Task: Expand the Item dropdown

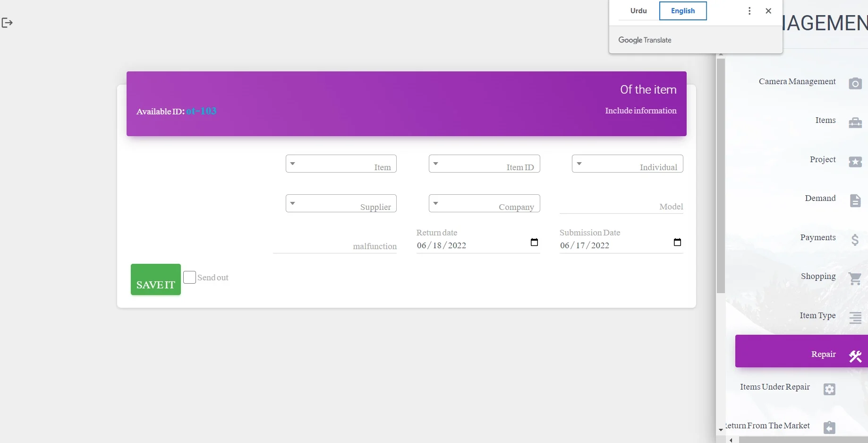Action: pos(341,164)
